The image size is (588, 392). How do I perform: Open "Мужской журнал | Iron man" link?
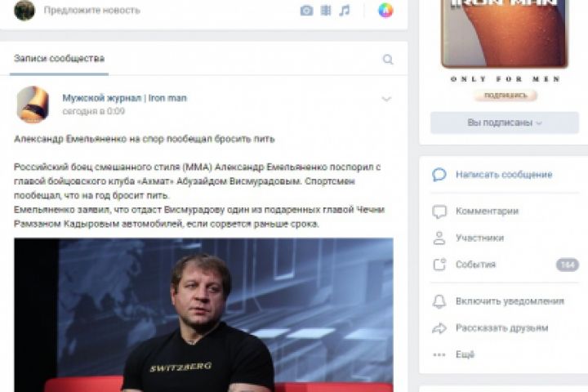point(124,98)
